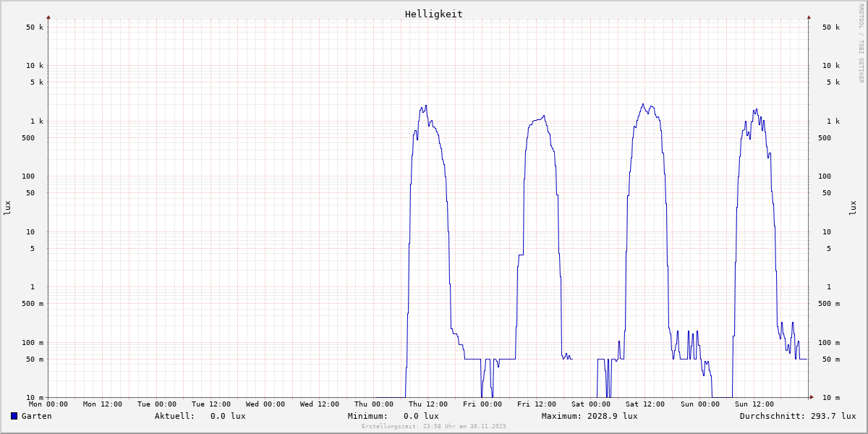Click the Wed 00:00 time axis label
This screenshot has width=868, height=434.
[265, 404]
